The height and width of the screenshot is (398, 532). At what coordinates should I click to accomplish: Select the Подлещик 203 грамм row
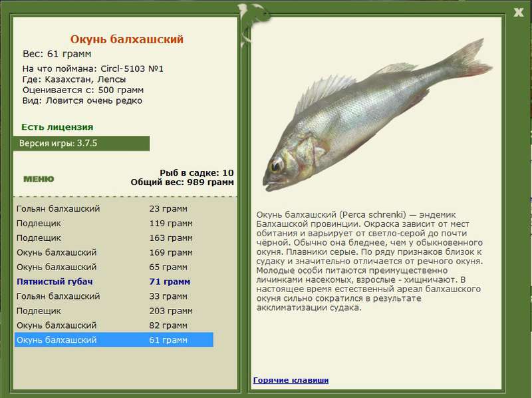click(114, 311)
